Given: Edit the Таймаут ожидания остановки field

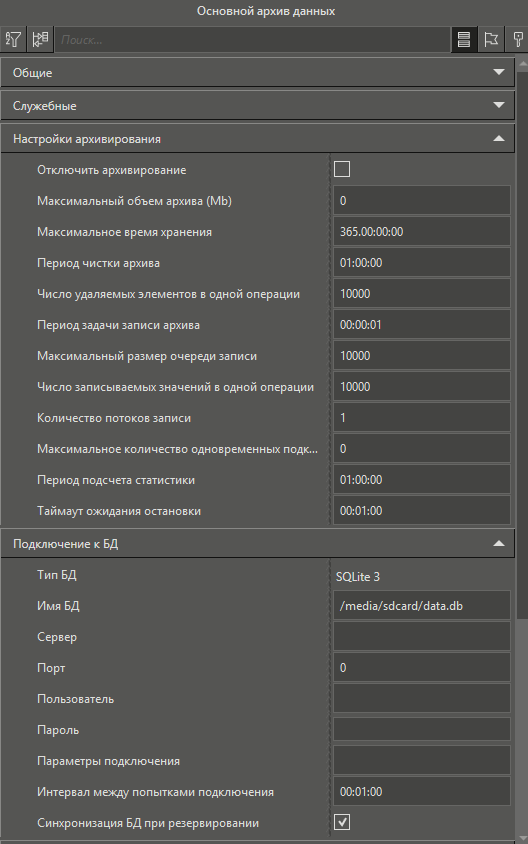Looking at the screenshot, I should [421, 511].
